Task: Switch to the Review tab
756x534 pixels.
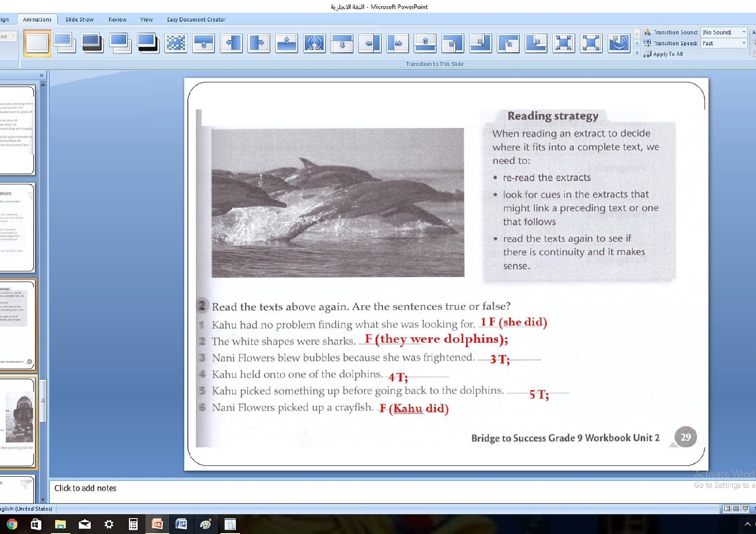Action: (117, 19)
